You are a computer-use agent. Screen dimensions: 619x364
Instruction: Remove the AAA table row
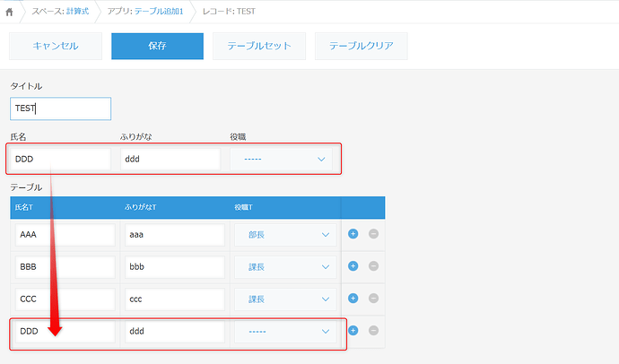(373, 234)
